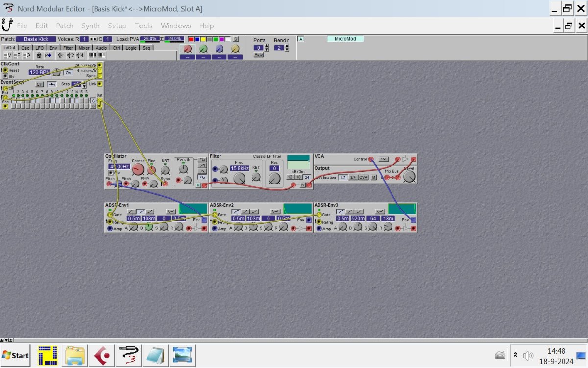Click the V view toolbar icon
The width and height of the screenshot is (588, 368).
(x=8, y=55)
